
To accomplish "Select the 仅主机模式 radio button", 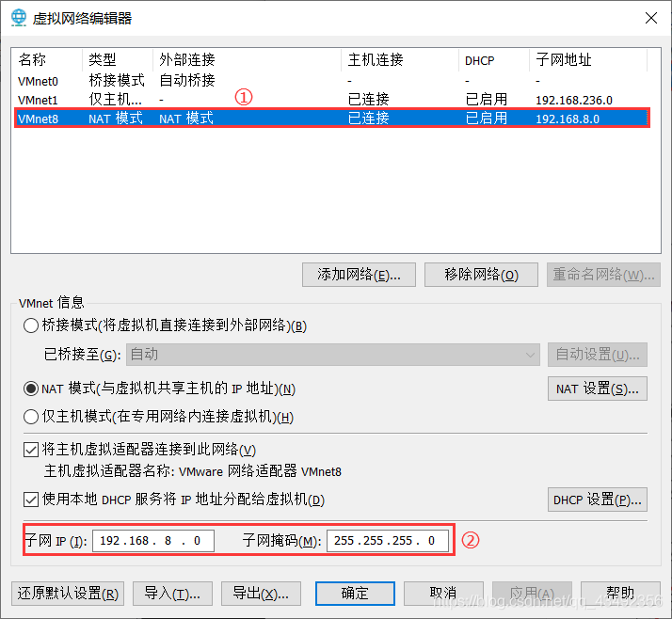I will point(31,417).
